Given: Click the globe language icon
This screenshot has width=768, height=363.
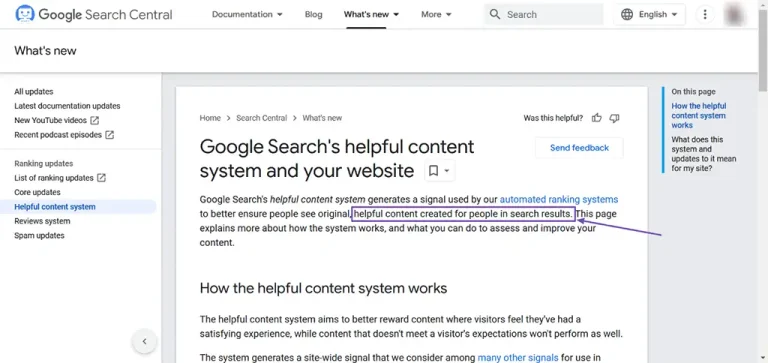Looking at the screenshot, I should pyautogui.click(x=627, y=14).
